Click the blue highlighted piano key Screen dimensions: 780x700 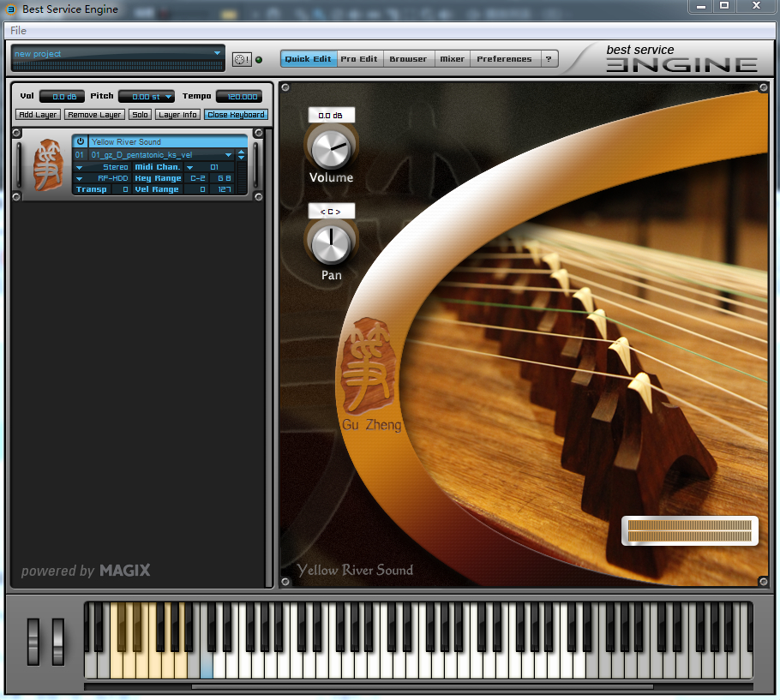pyautogui.click(x=207, y=665)
